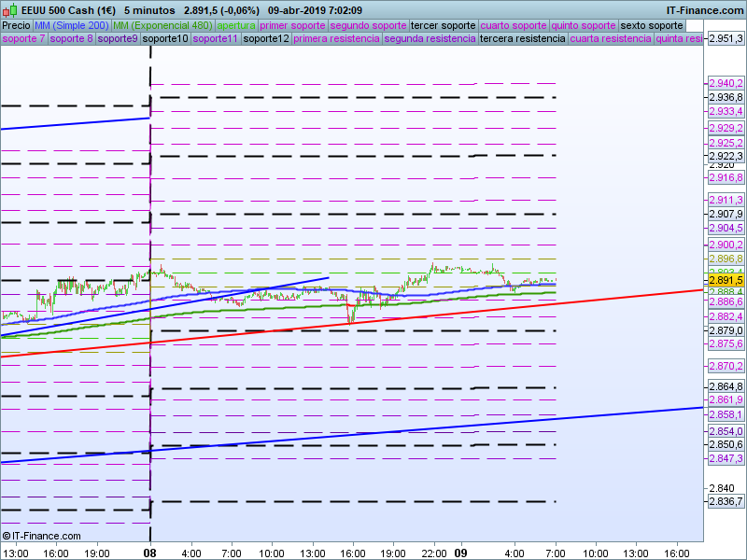The height and width of the screenshot is (560, 747).
Task: Click the 09 date marker on time axis
Action: pos(460,553)
